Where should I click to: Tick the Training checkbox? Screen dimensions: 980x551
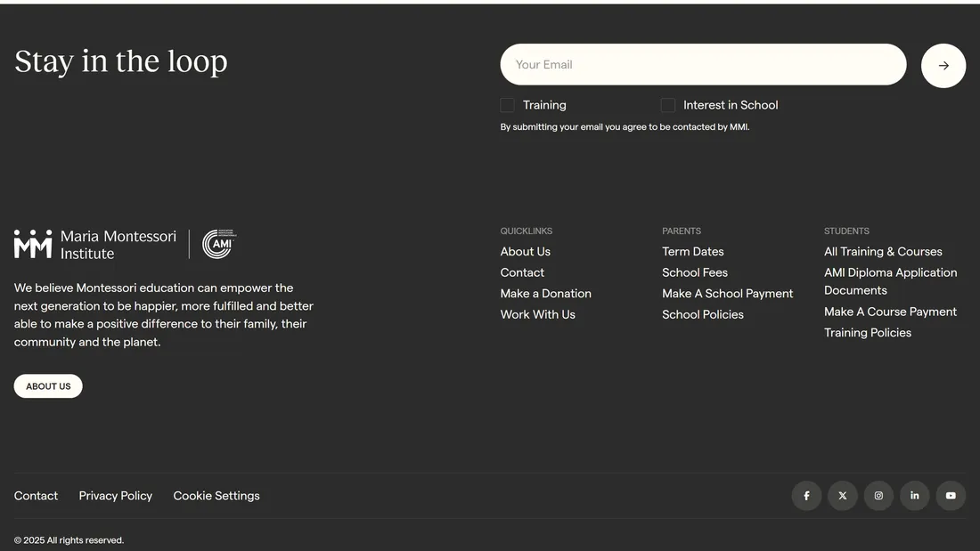click(x=508, y=105)
